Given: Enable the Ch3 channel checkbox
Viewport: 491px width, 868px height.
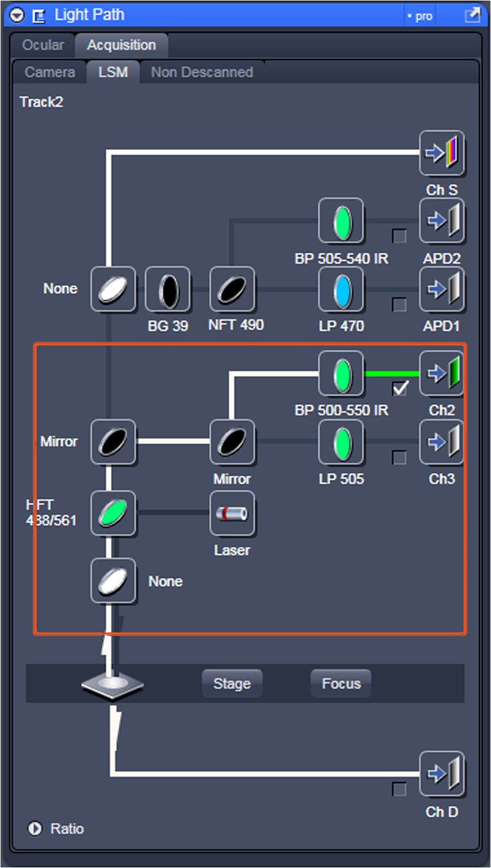Looking at the screenshot, I should click(399, 457).
